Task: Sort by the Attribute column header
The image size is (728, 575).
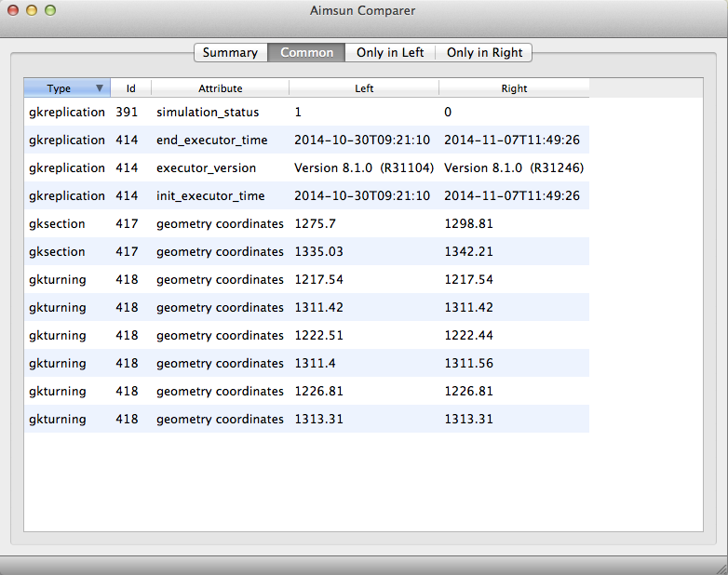Action: click(x=220, y=88)
